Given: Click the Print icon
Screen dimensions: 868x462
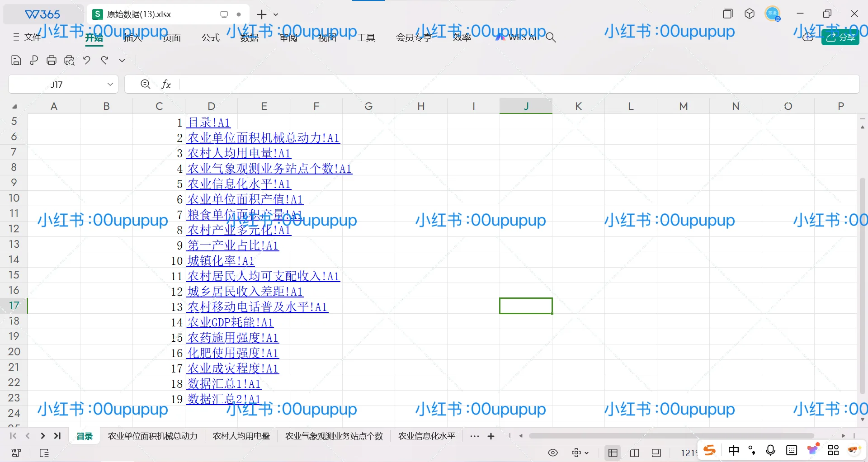Looking at the screenshot, I should (x=52, y=60).
